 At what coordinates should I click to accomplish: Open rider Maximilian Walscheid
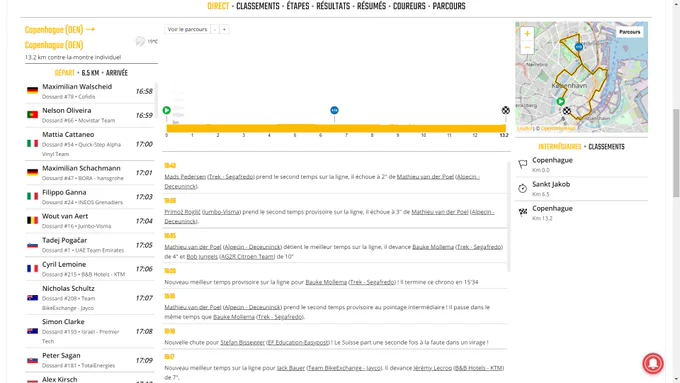tap(77, 87)
